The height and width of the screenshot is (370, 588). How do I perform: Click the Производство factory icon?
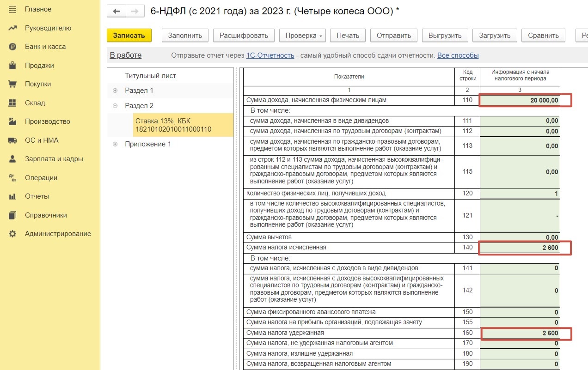click(x=13, y=121)
